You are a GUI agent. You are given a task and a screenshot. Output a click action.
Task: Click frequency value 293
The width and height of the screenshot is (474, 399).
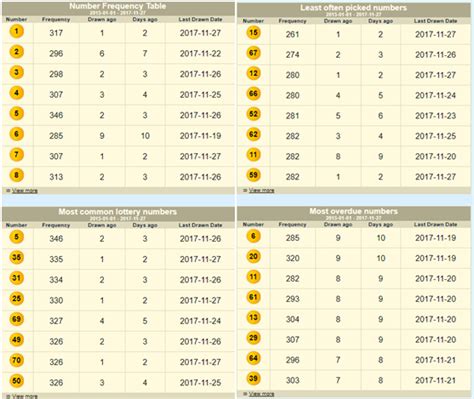click(292, 299)
